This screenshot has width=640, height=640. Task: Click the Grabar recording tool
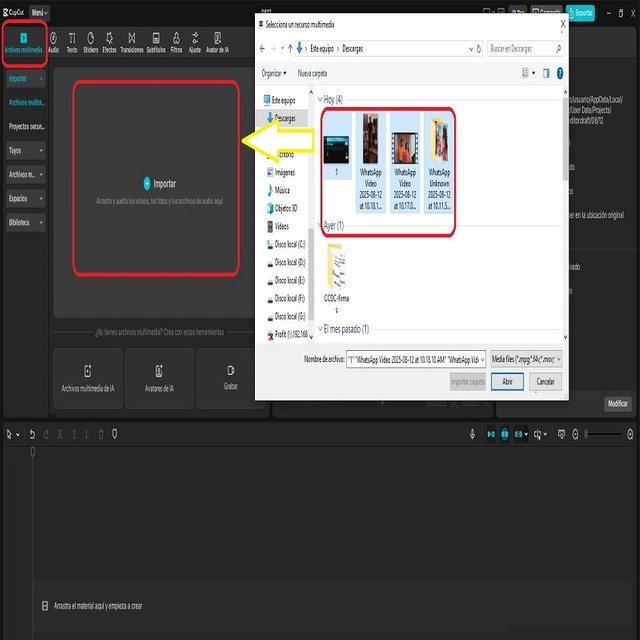(x=231, y=378)
